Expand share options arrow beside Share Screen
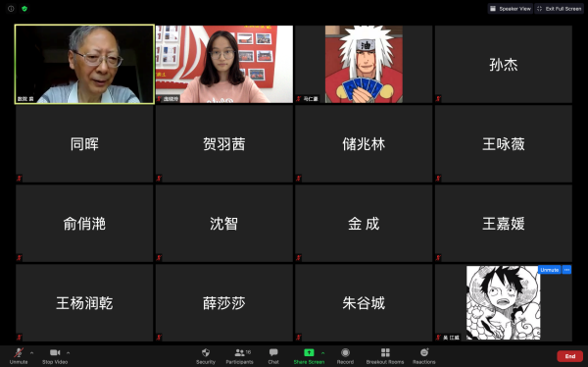Image resolution: width=588 pixels, height=367 pixels. coord(322,352)
